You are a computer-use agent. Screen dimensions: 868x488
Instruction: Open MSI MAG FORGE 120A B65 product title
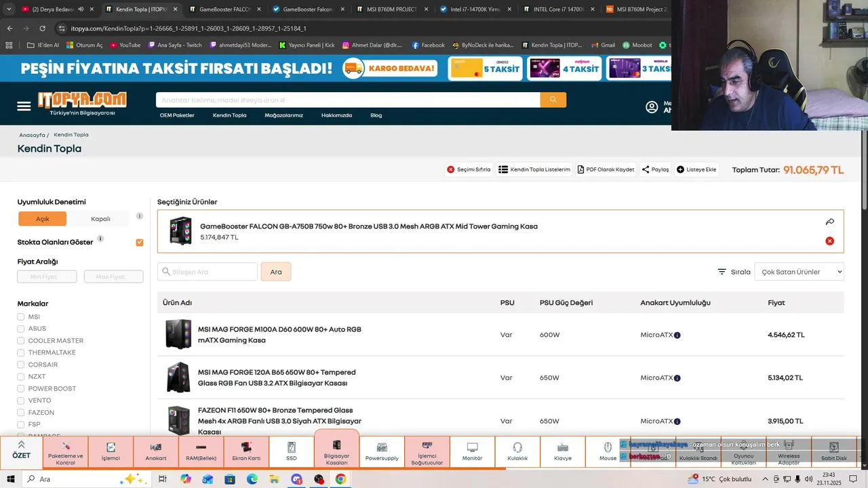click(277, 378)
